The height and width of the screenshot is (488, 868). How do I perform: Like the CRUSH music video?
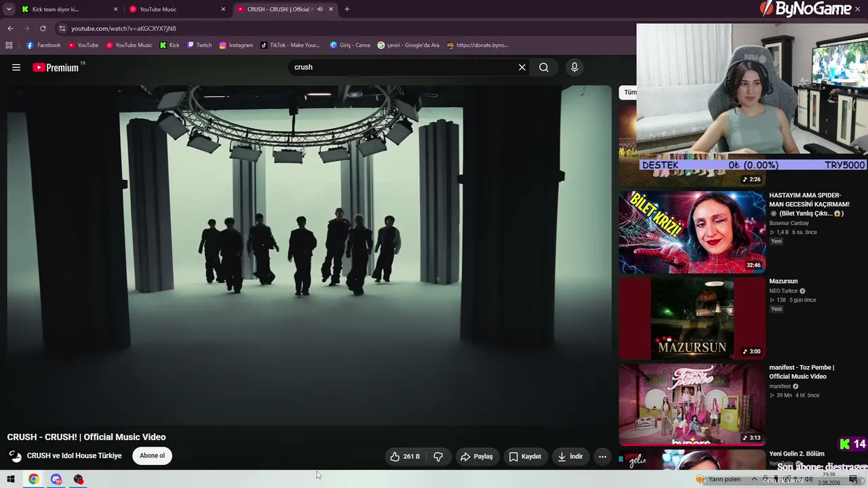click(x=405, y=457)
